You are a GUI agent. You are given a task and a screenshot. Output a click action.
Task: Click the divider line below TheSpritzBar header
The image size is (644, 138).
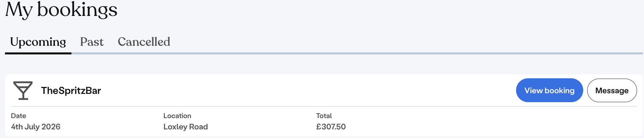(x=299, y=106)
